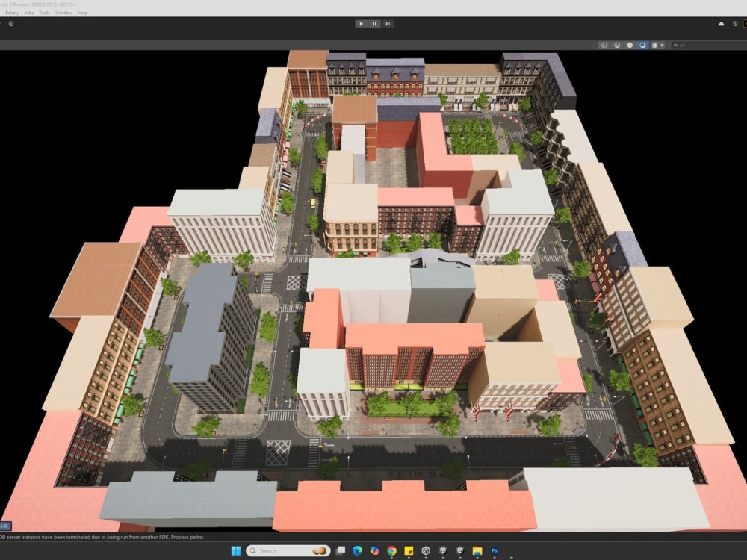The width and height of the screenshot is (747, 560).
Task: Open File Explorer from the taskbar
Action: (x=477, y=551)
